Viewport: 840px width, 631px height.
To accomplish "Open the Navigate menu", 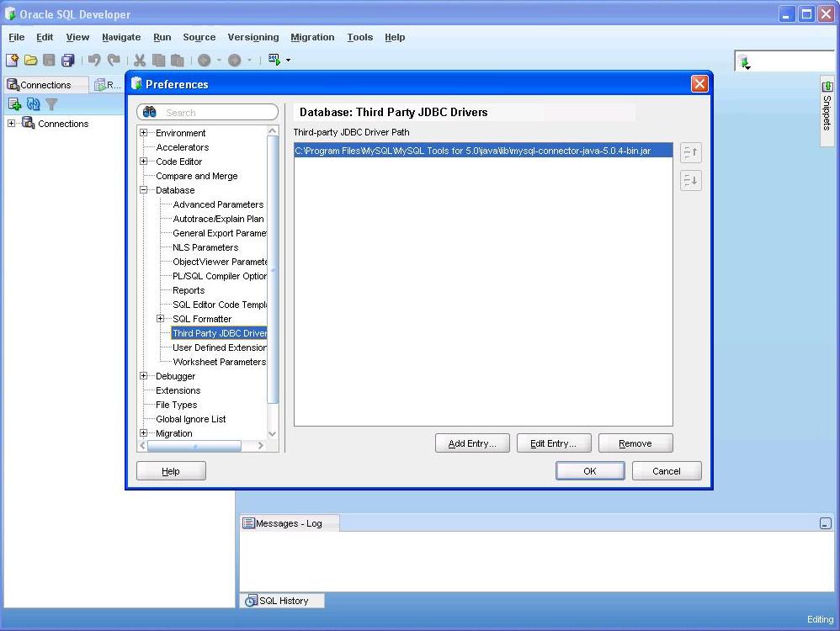I will (x=121, y=37).
